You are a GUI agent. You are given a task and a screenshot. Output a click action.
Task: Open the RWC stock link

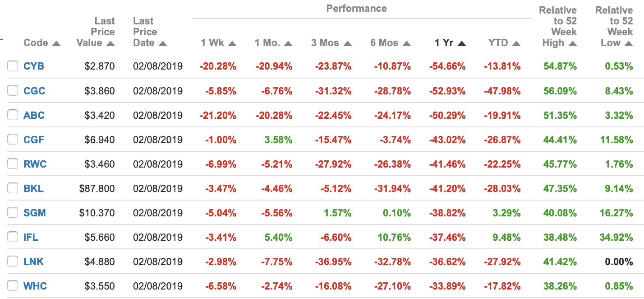(x=35, y=164)
